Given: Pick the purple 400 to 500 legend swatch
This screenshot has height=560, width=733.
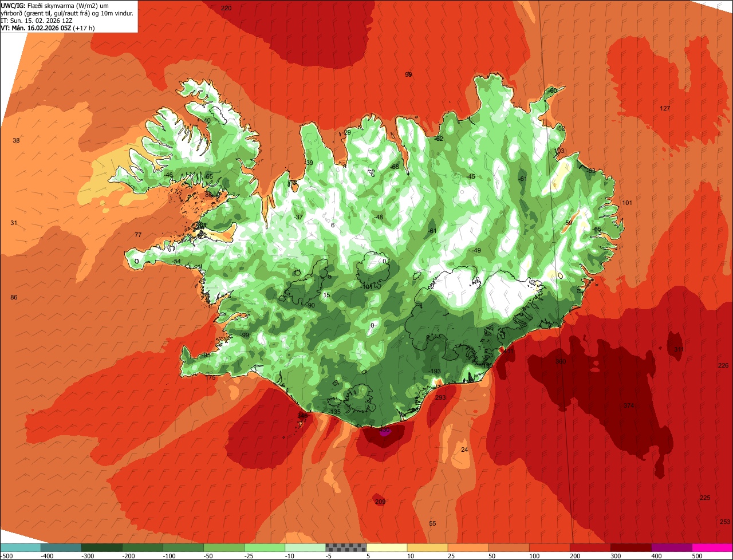Looking at the screenshot, I should [672, 547].
